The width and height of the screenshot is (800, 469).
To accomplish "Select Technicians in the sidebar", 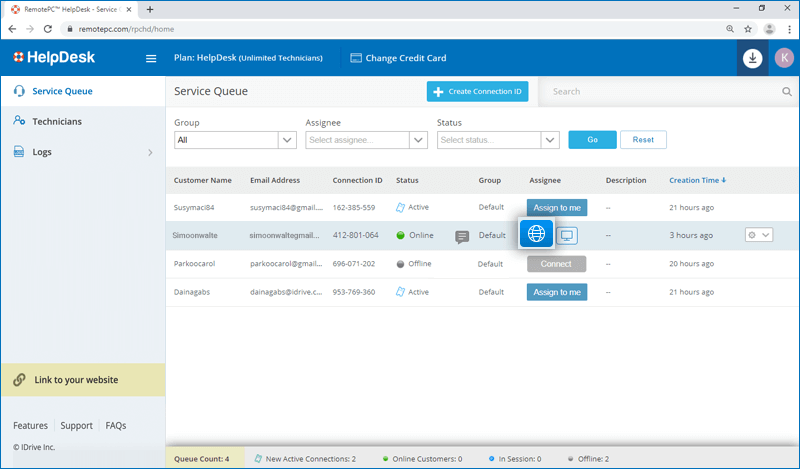I will coord(57,121).
